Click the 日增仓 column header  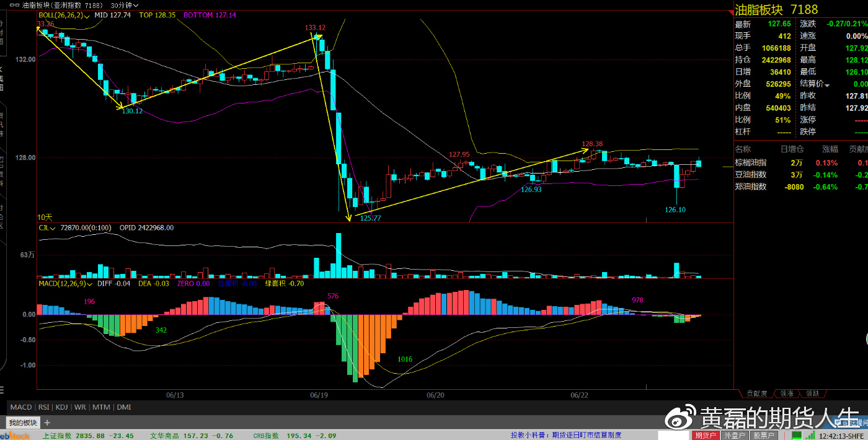[792, 149]
